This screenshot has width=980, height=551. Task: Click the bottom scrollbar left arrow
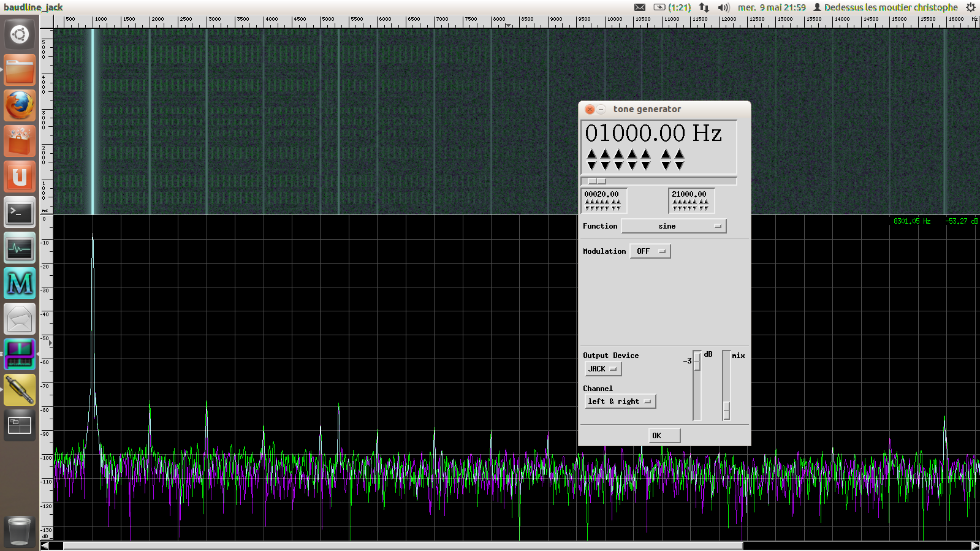[45, 545]
